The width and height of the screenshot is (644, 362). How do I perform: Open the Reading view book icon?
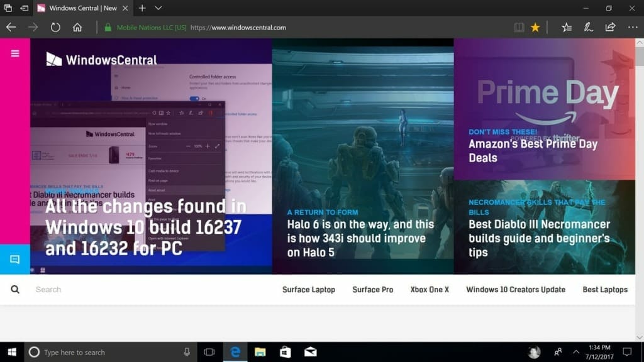click(519, 28)
